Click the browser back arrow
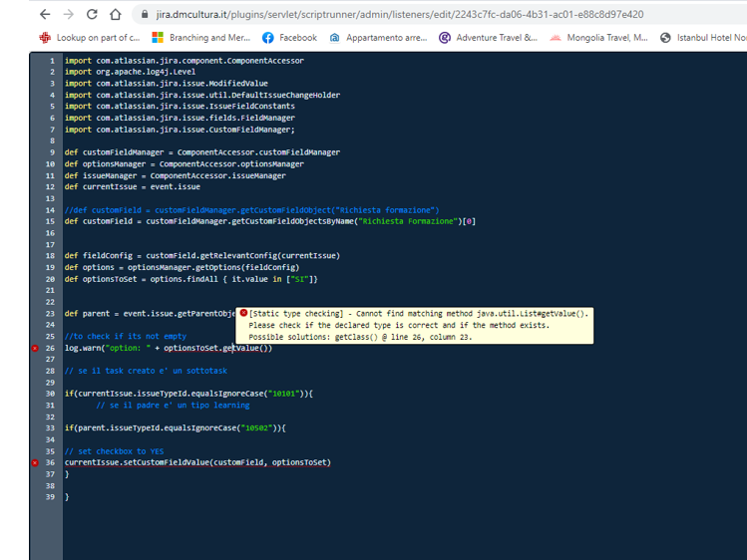747x560 pixels. (45, 14)
